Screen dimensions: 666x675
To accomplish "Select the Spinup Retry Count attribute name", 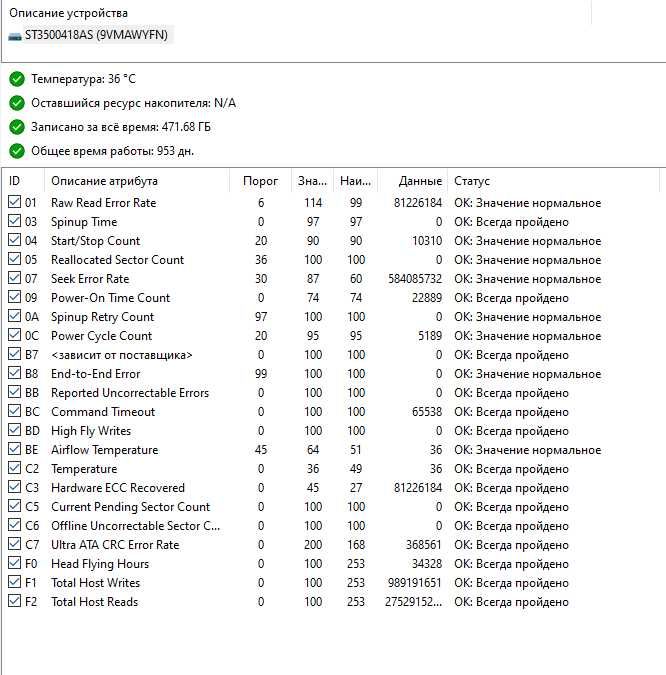I will (102, 317).
